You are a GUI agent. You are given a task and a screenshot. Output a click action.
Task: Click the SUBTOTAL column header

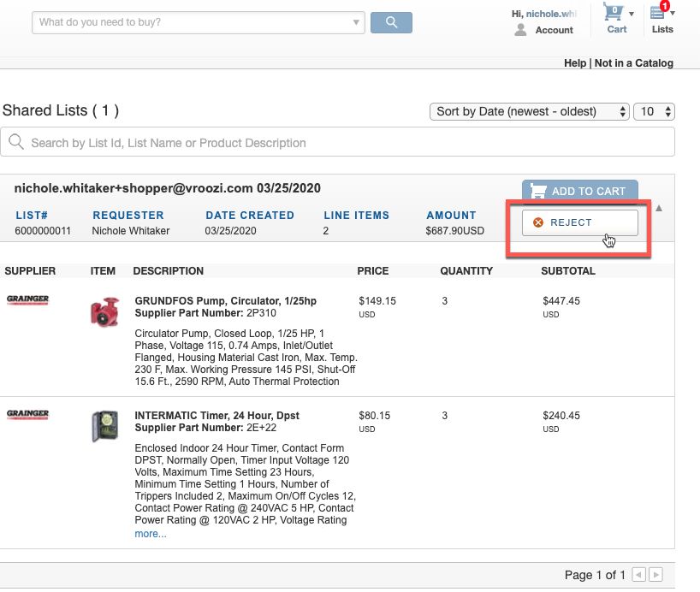click(x=568, y=271)
